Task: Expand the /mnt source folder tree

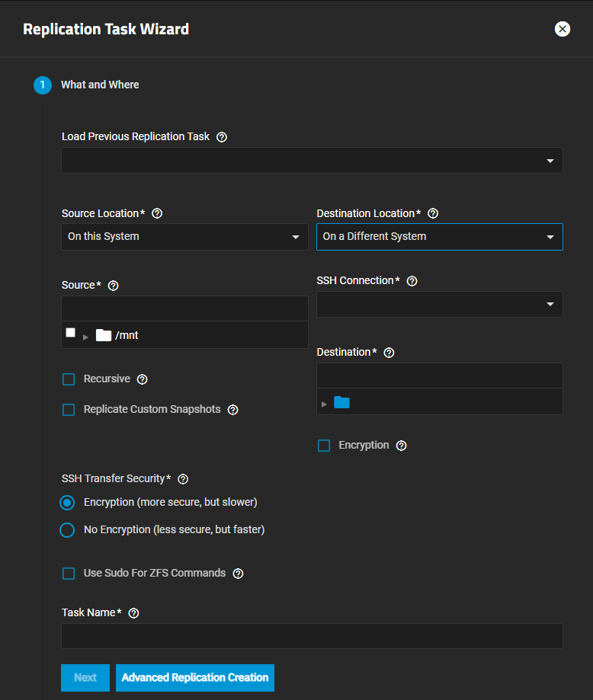Action: [x=86, y=336]
